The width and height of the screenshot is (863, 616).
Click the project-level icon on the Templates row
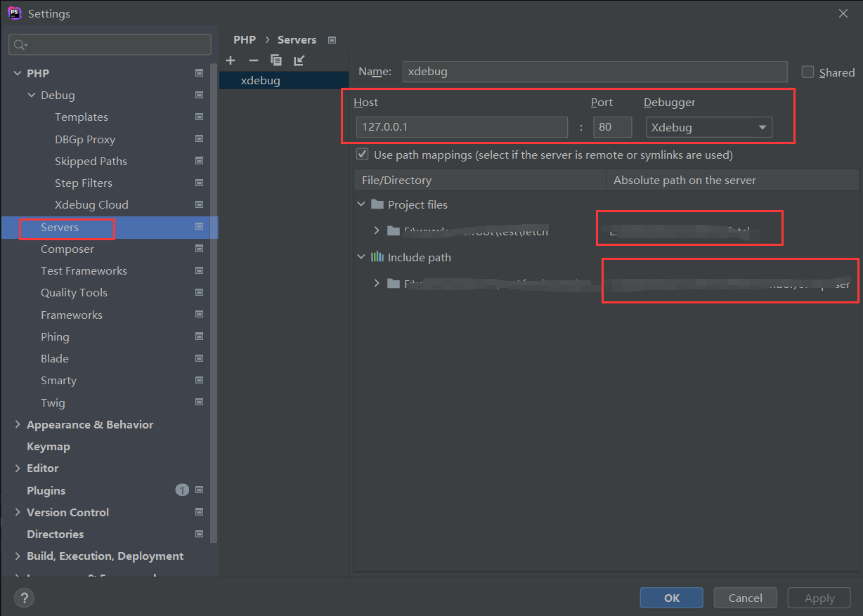point(200,117)
